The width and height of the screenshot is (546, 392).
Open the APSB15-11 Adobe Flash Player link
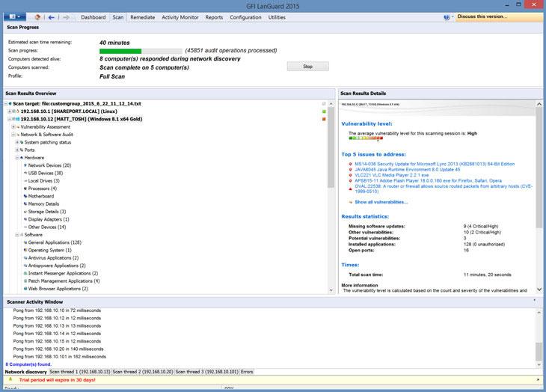tap(429, 181)
